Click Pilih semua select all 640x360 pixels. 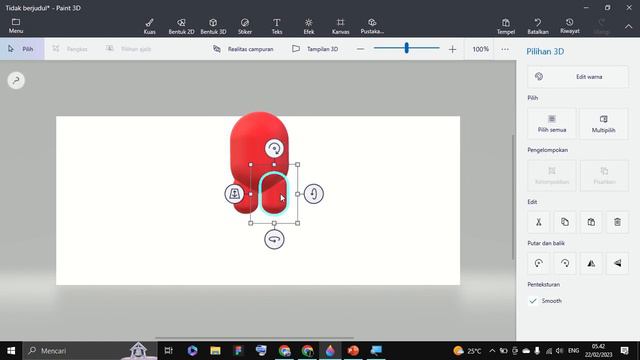pos(552,124)
